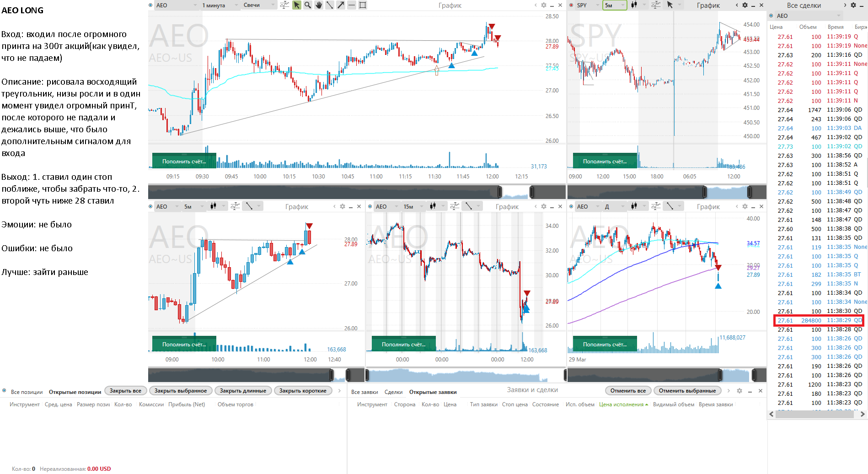Open settings gear of the AEO 5м chart
Image resolution: width=868 pixels, height=474 pixels.
tap(343, 206)
